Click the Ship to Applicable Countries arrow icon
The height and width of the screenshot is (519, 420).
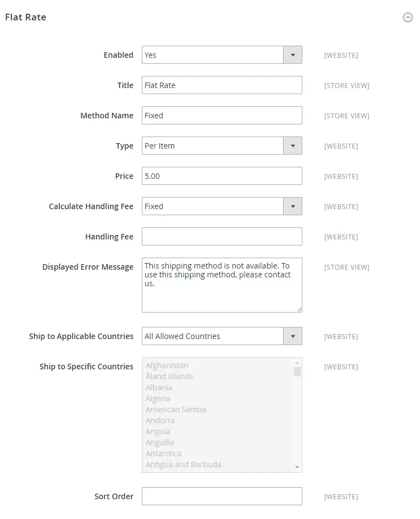click(x=293, y=336)
